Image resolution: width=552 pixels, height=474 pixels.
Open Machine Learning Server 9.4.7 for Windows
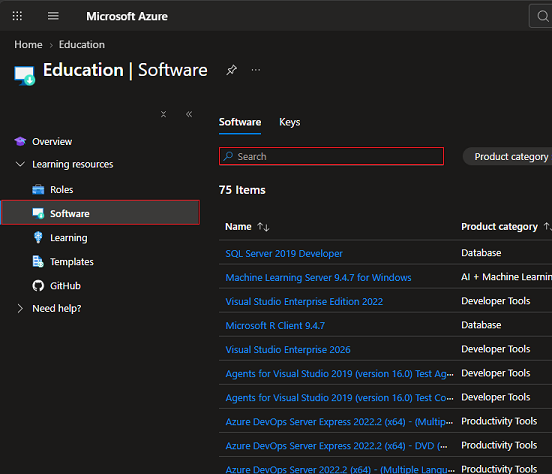(x=318, y=277)
